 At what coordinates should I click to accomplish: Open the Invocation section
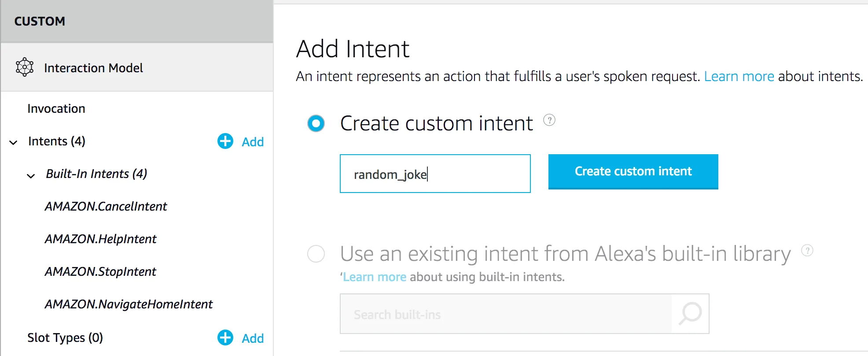pos(56,109)
